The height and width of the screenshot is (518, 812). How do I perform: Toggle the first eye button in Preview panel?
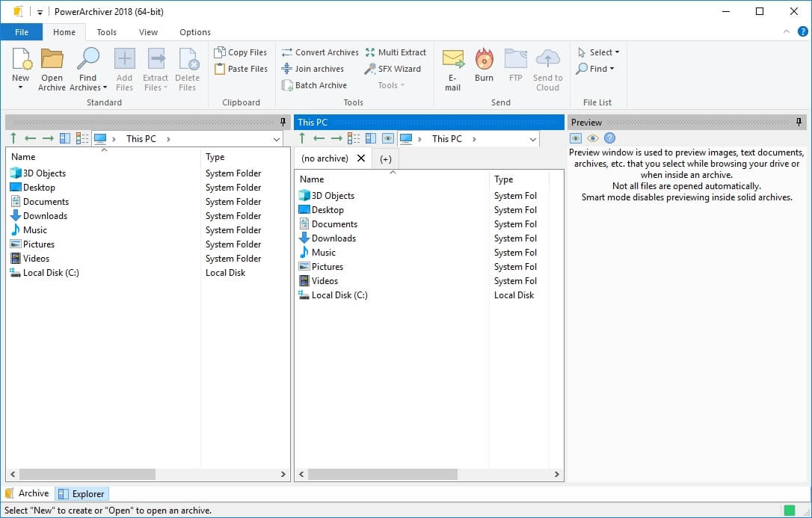click(575, 138)
